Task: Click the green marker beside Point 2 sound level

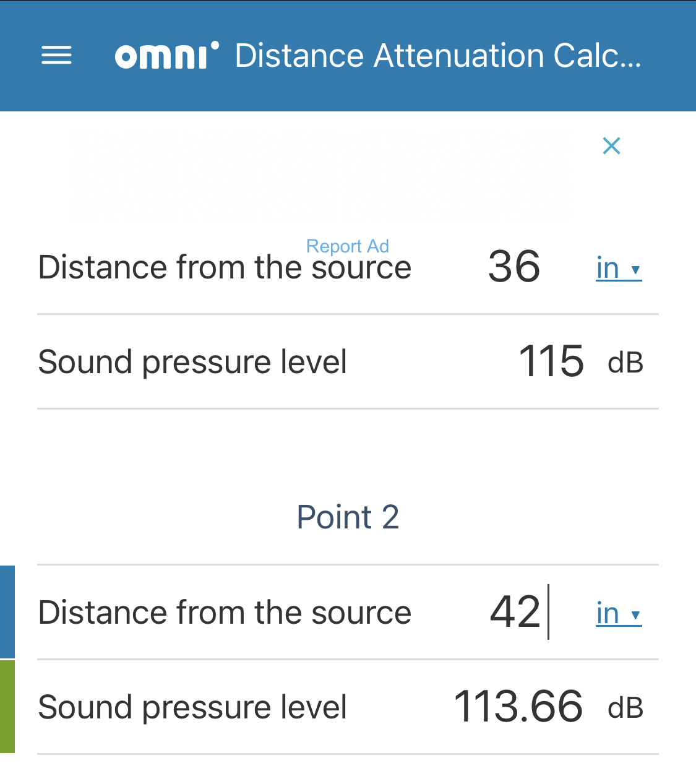Action: 7,707
